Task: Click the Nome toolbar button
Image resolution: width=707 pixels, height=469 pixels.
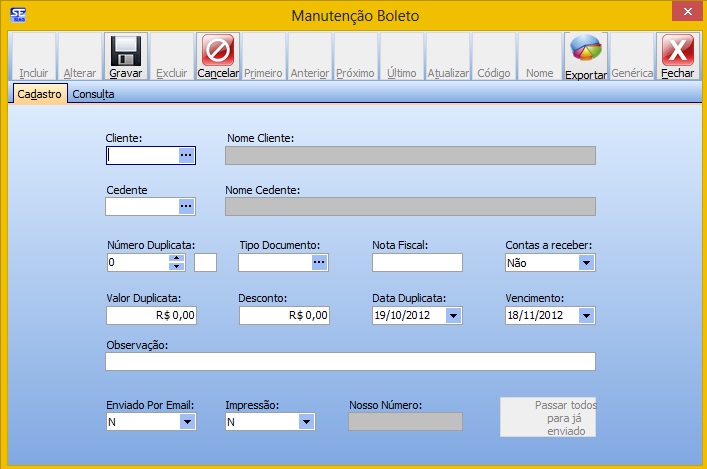Action: (540, 56)
